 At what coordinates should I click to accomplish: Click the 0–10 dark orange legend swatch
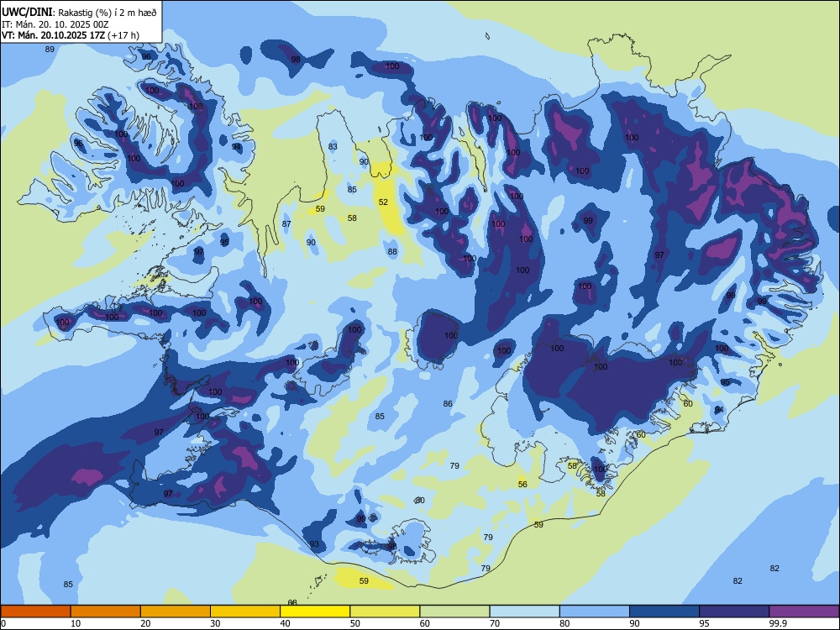click(35, 612)
